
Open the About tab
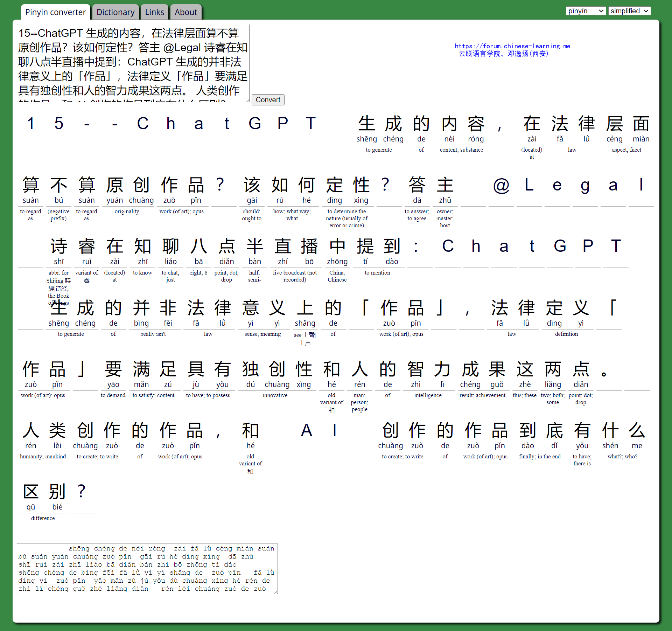point(186,12)
